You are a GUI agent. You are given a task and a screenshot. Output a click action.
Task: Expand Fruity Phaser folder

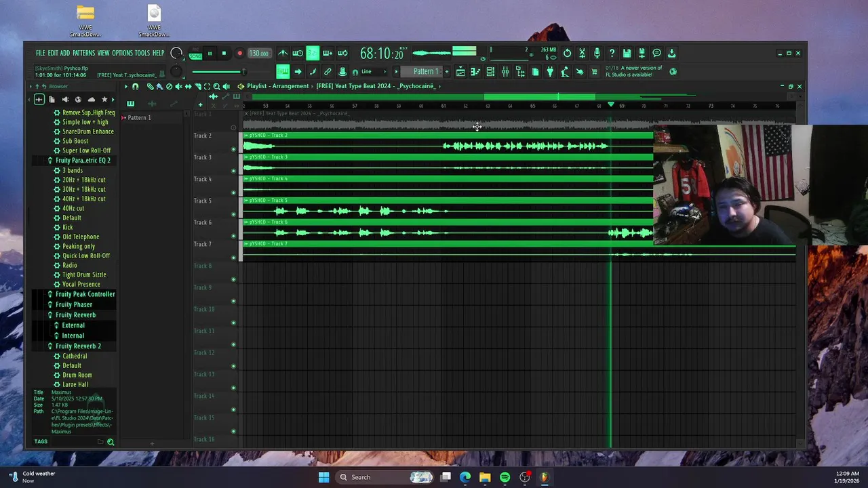click(73, 304)
